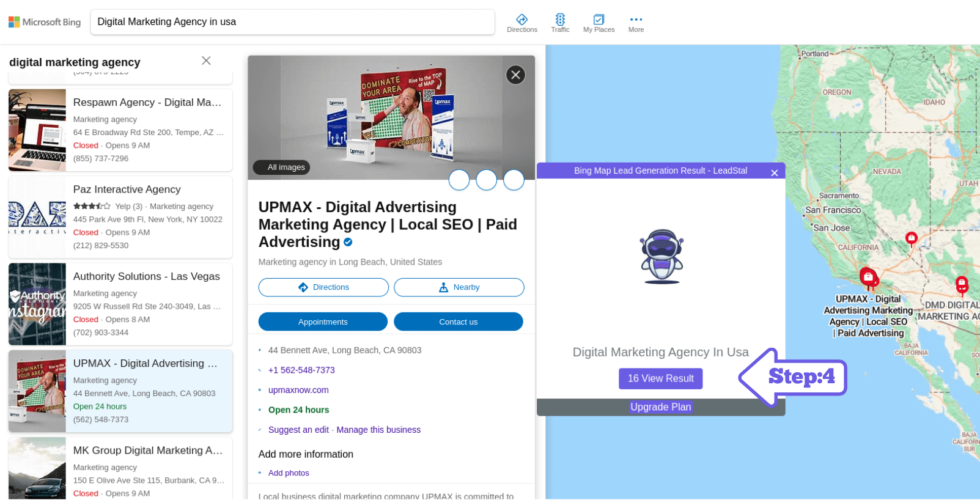Get directions to UPMAX agency
Viewport: 980px width, 500px height.
click(323, 287)
